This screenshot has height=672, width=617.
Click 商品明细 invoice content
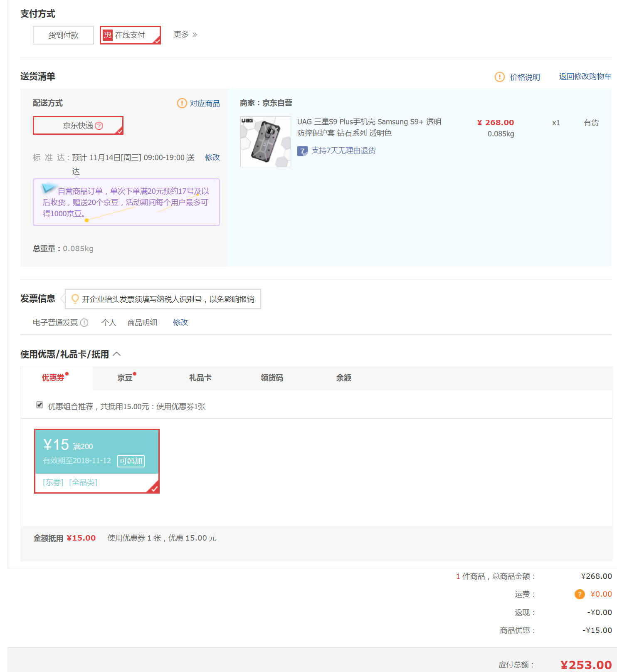(142, 322)
